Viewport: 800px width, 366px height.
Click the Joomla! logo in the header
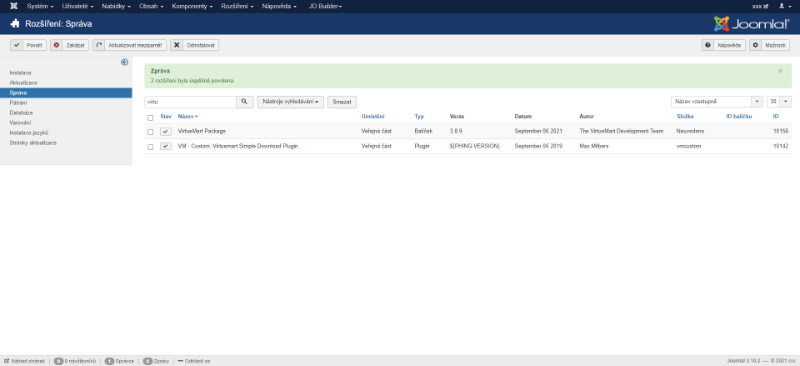pyautogui.click(x=751, y=24)
